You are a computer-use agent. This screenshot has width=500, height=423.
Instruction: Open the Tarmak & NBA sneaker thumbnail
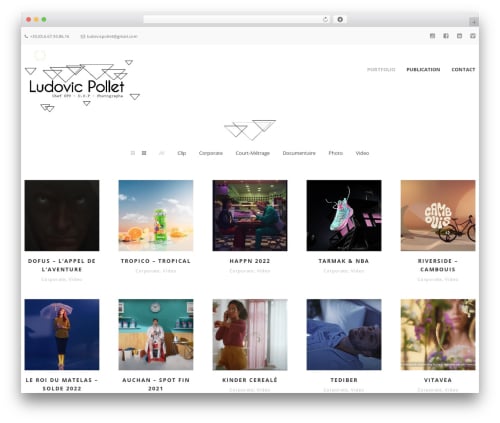point(344,215)
